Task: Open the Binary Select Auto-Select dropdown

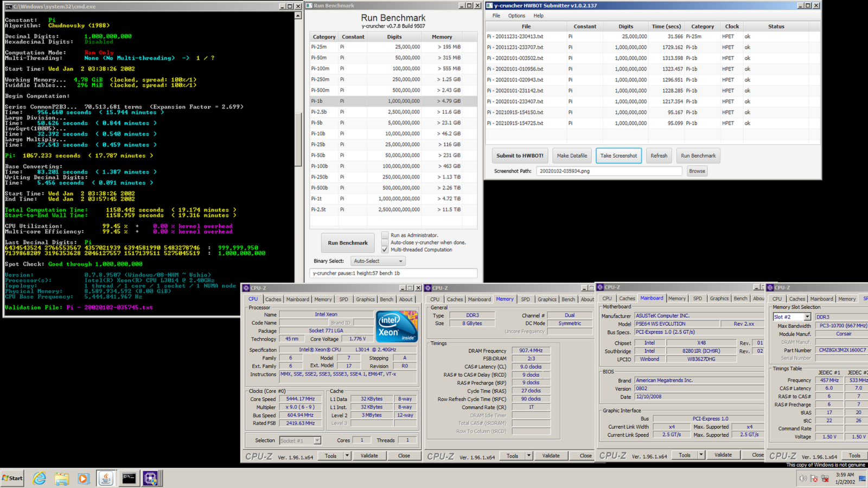Action: tap(378, 261)
